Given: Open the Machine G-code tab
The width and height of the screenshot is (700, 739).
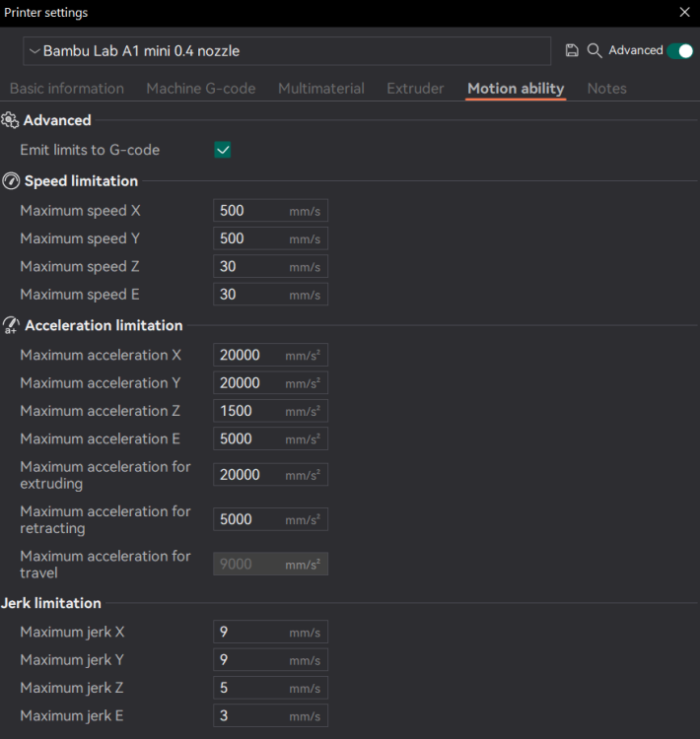Looking at the screenshot, I should coord(201,89).
